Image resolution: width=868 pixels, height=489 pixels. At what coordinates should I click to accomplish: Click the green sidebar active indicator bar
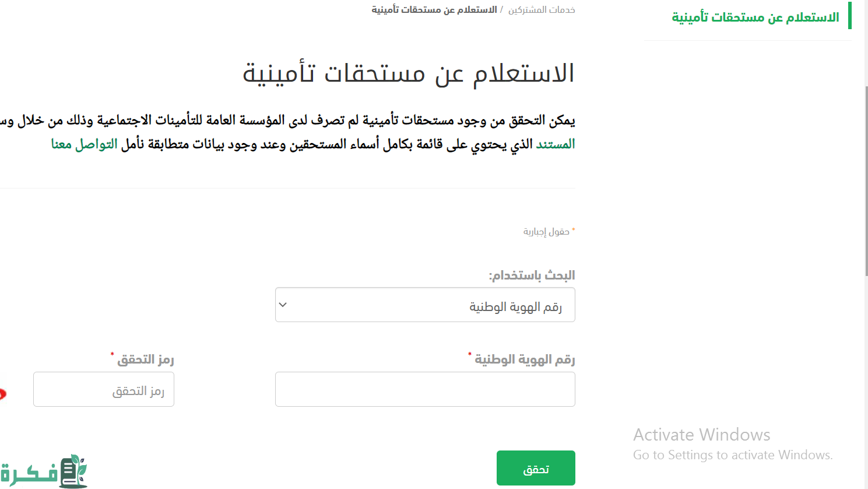tap(850, 16)
